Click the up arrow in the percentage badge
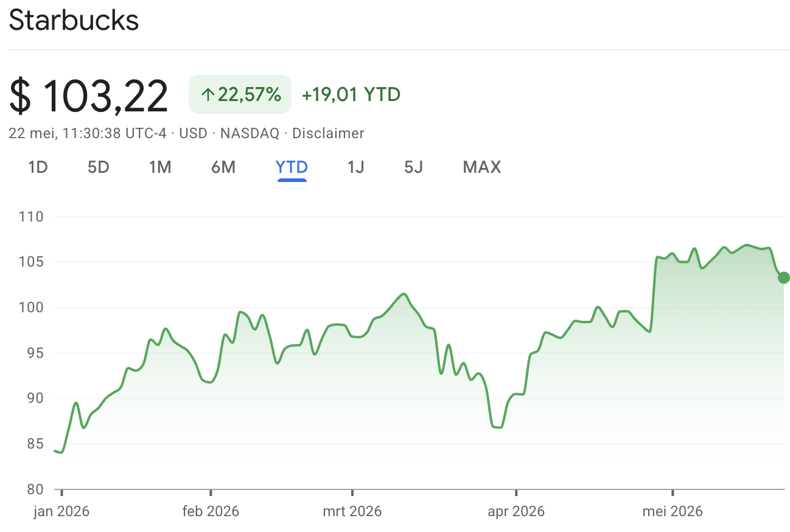Image resolution: width=790 pixels, height=532 pixels. coord(208,94)
